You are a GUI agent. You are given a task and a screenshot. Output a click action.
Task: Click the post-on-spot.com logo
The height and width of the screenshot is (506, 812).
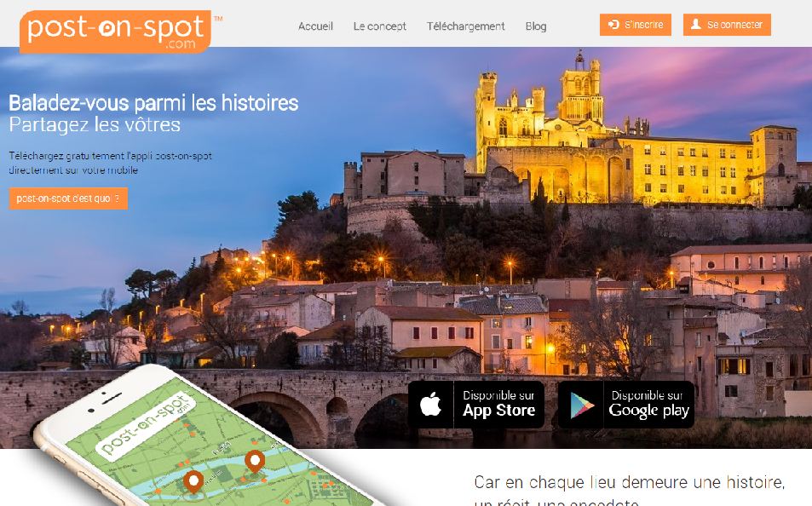click(116, 32)
